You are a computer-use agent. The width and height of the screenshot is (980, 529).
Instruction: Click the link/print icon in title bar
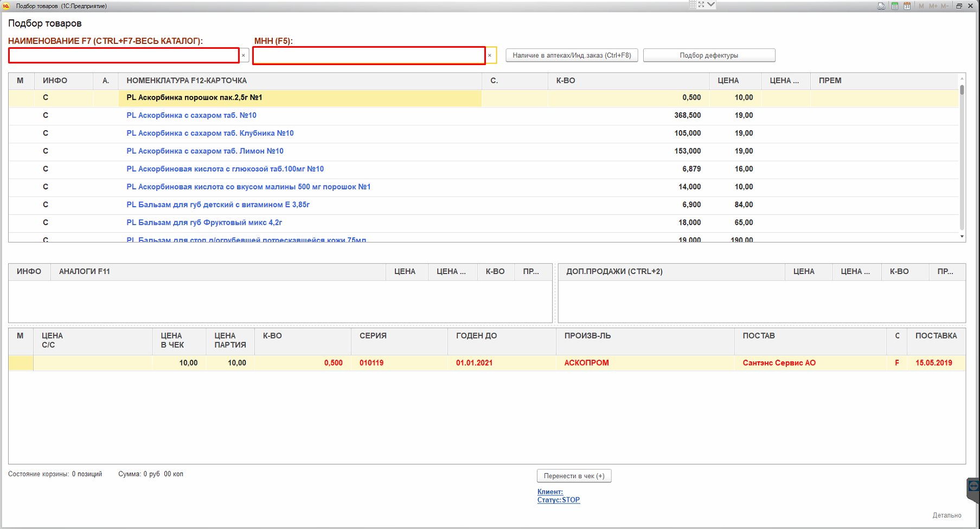pos(881,6)
